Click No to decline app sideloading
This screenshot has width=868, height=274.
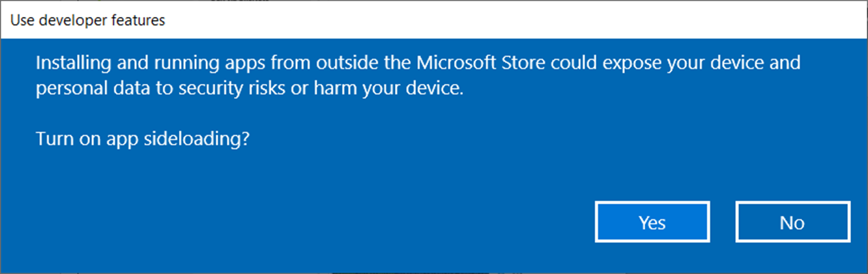[x=792, y=223]
